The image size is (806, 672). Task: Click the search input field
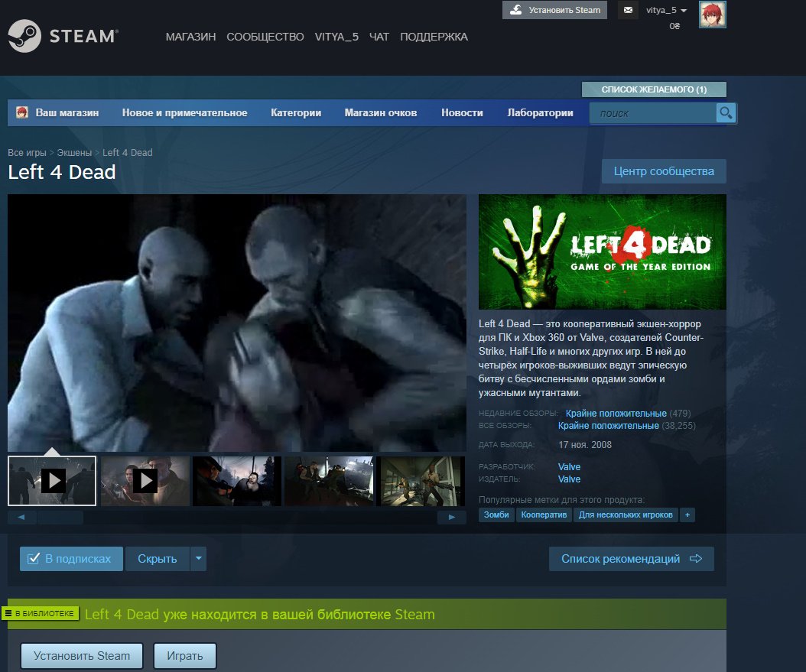click(x=652, y=113)
